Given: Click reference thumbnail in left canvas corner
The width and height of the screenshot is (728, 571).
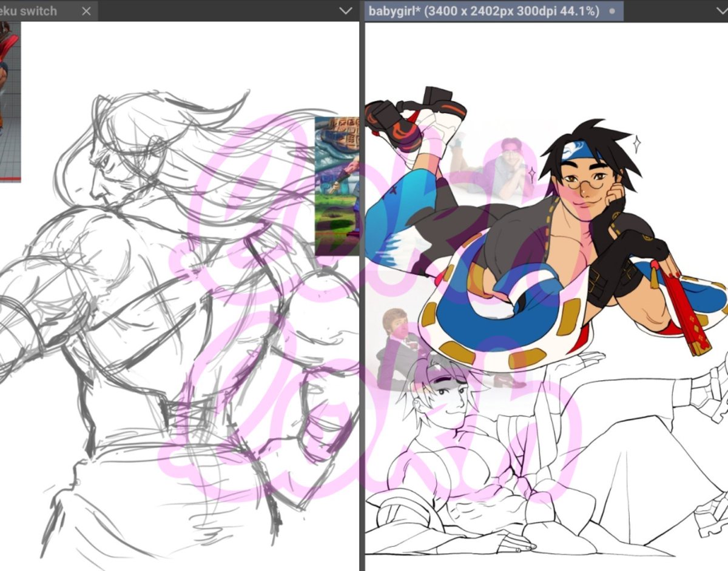Looking at the screenshot, I should 10,101.
